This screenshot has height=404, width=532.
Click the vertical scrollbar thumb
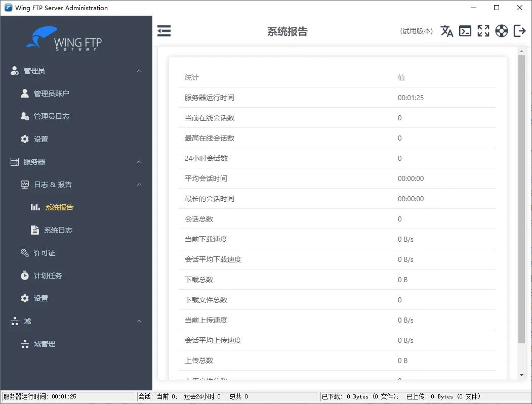[x=521, y=199]
